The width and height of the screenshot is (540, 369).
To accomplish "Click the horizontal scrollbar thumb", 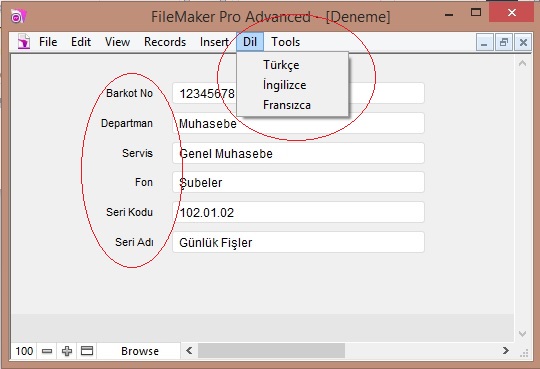I will (x=271, y=351).
